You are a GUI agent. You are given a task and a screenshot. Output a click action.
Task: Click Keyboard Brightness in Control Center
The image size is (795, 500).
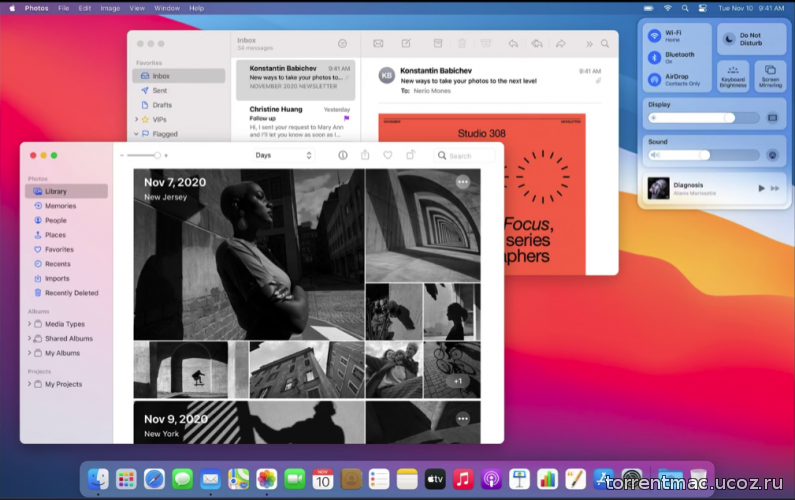733,76
